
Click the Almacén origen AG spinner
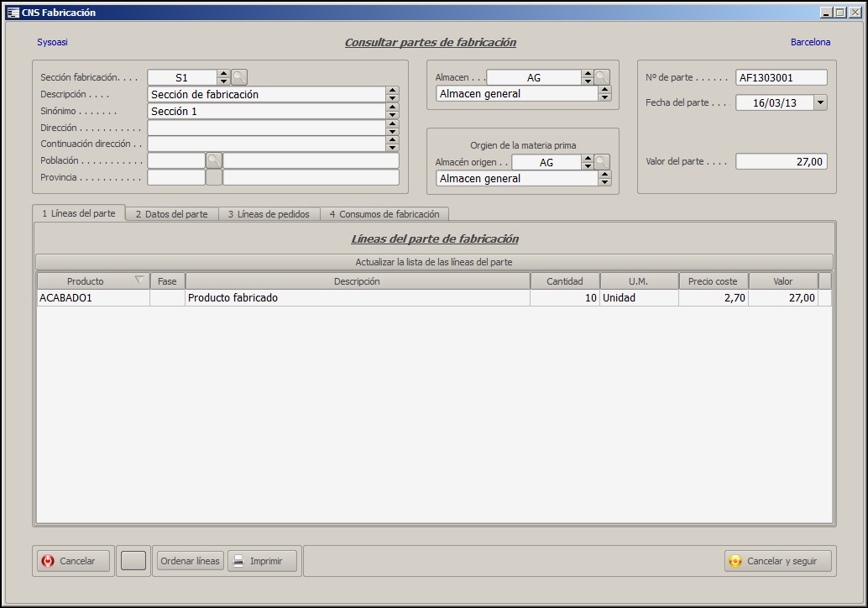pyautogui.click(x=588, y=162)
